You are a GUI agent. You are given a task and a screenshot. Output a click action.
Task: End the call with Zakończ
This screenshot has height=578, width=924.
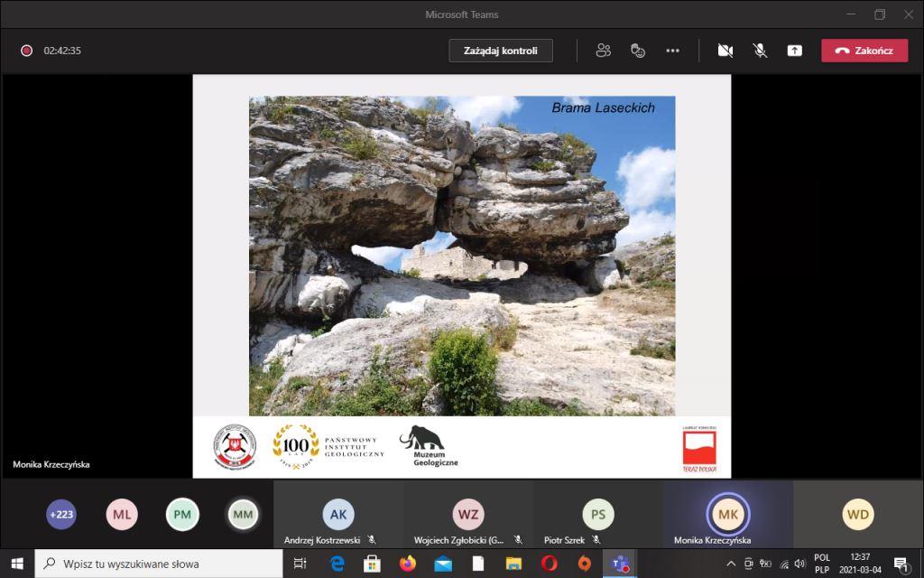pyautogui.click(x=864, y=51)
